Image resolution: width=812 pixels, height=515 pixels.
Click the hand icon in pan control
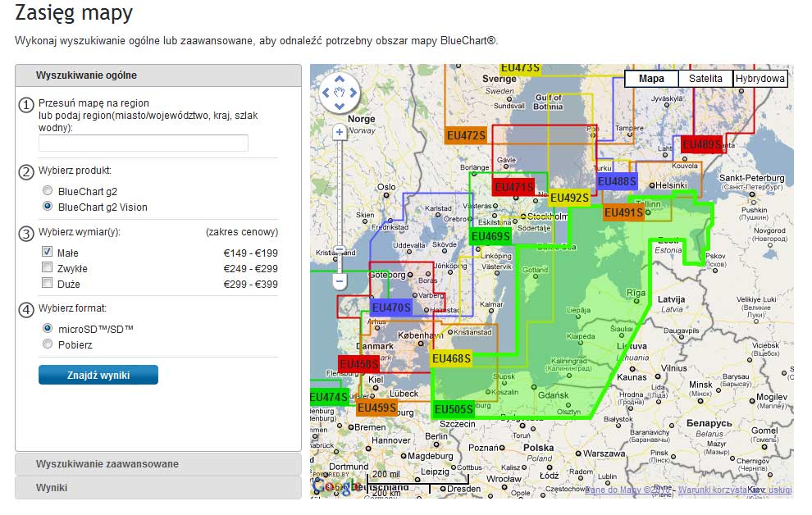(340, 93)
